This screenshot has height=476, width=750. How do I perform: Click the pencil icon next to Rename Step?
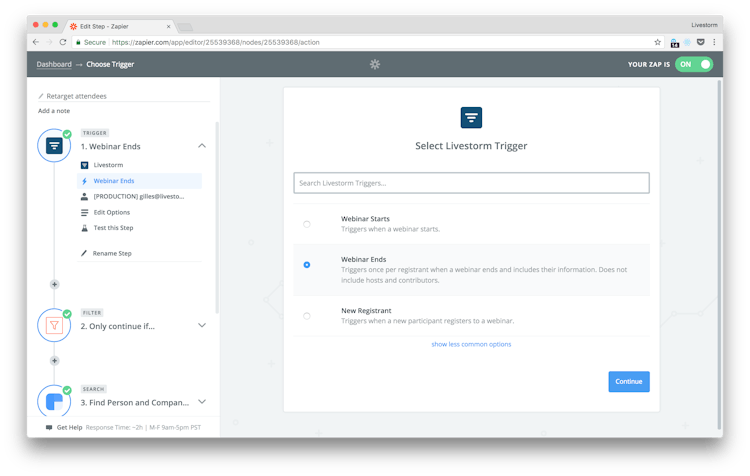(84, 253)
